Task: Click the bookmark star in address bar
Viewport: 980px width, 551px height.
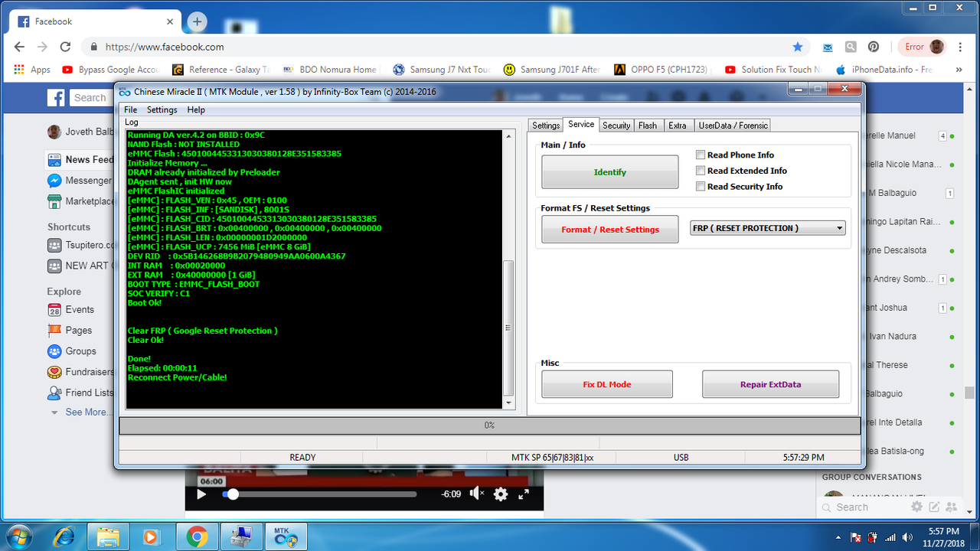Action: (x=798, y=47)
